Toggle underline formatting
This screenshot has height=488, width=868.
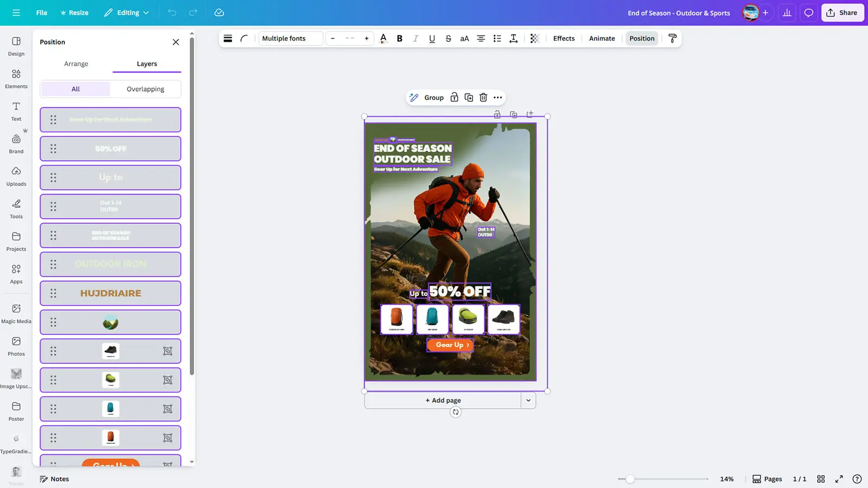(x=432, y=38)
